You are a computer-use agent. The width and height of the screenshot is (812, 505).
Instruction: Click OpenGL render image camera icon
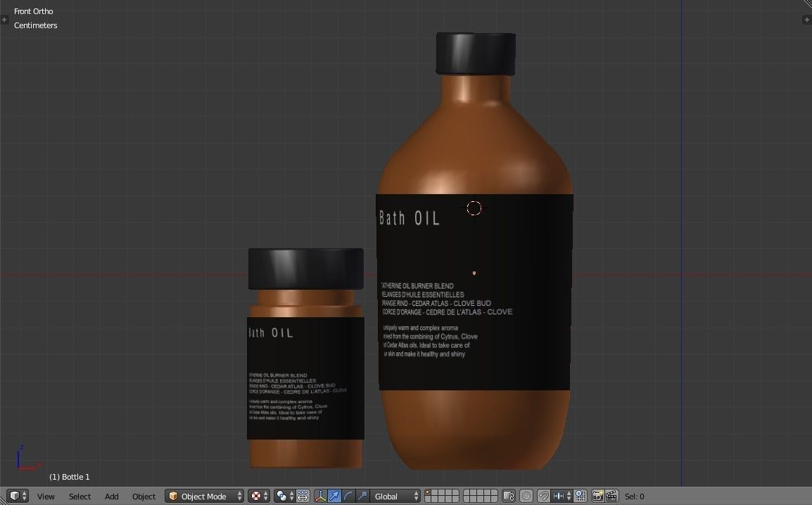click(597, 496)
